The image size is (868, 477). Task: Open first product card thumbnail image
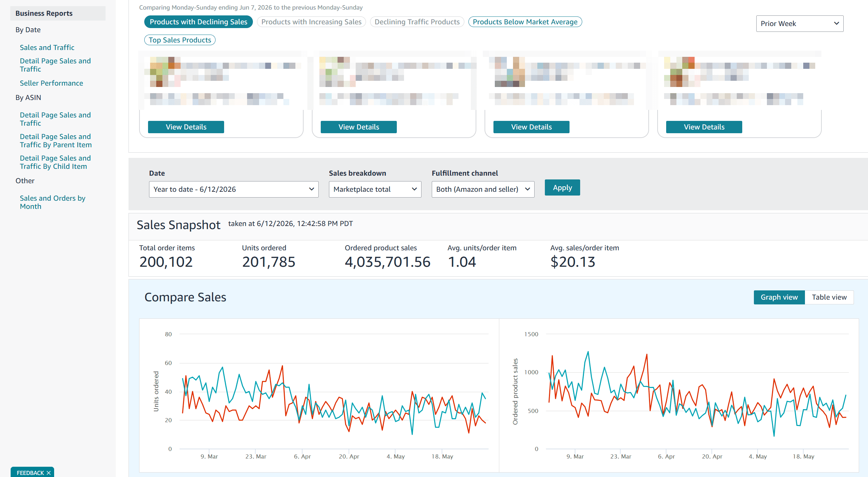[x=162, y=72]
